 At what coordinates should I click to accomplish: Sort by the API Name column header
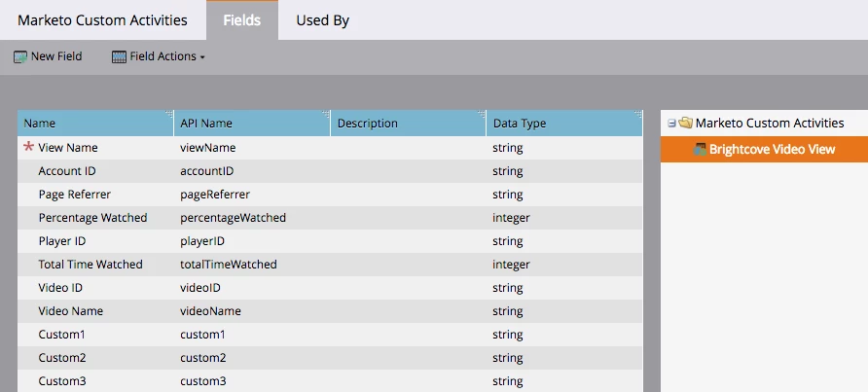(252, 123)
